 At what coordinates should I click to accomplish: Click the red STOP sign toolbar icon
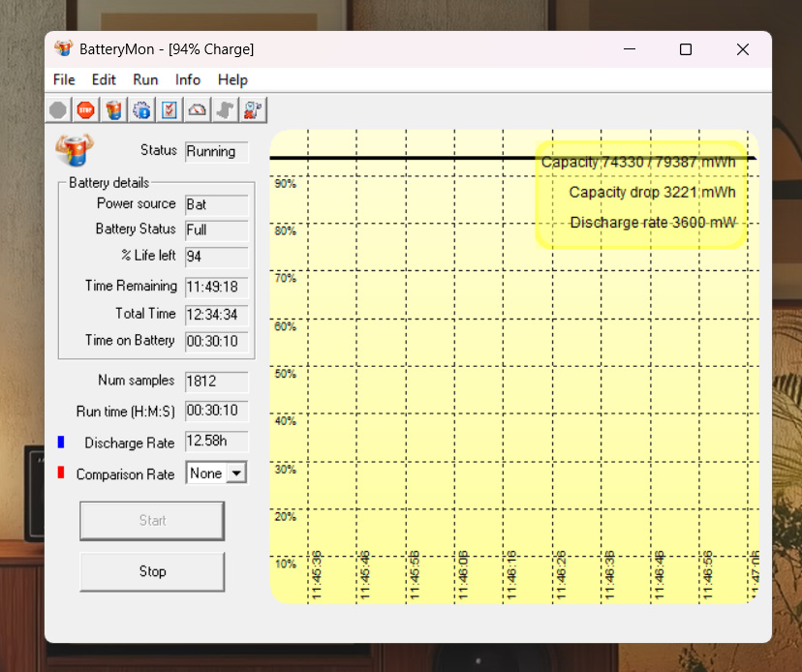click(85, 110)
